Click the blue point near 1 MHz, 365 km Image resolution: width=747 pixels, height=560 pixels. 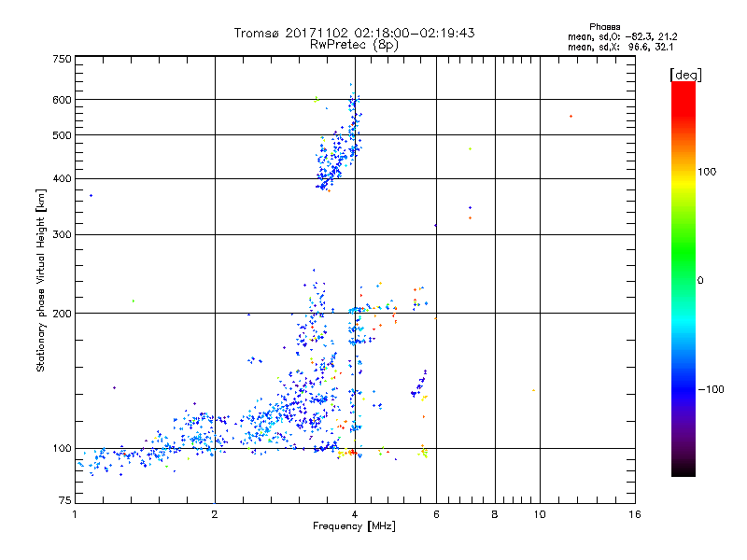[91, 195]
